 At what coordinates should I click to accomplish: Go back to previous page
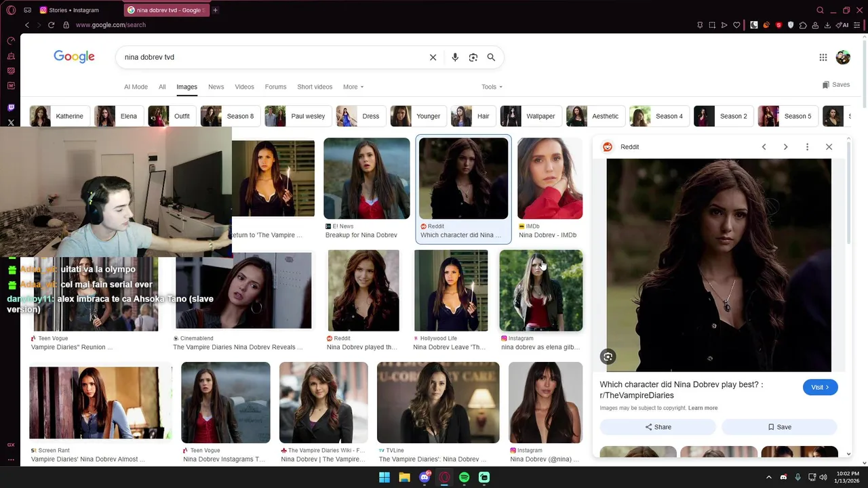27,25
